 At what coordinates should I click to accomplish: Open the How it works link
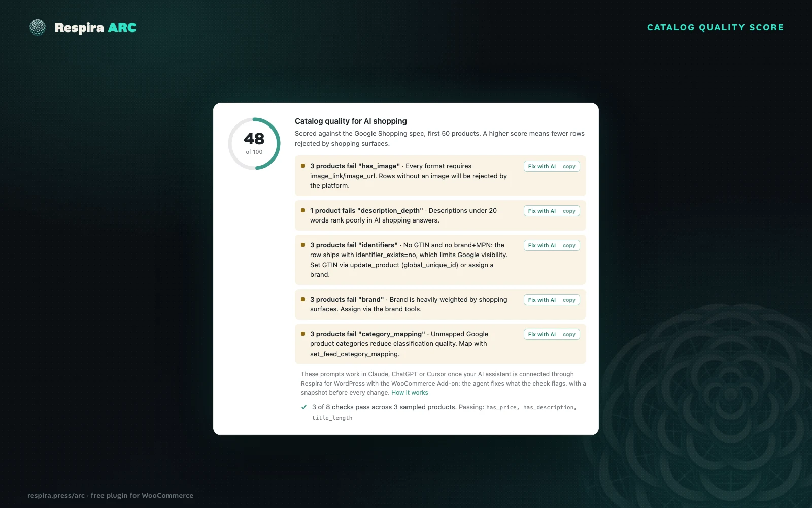tap(410, 393)
